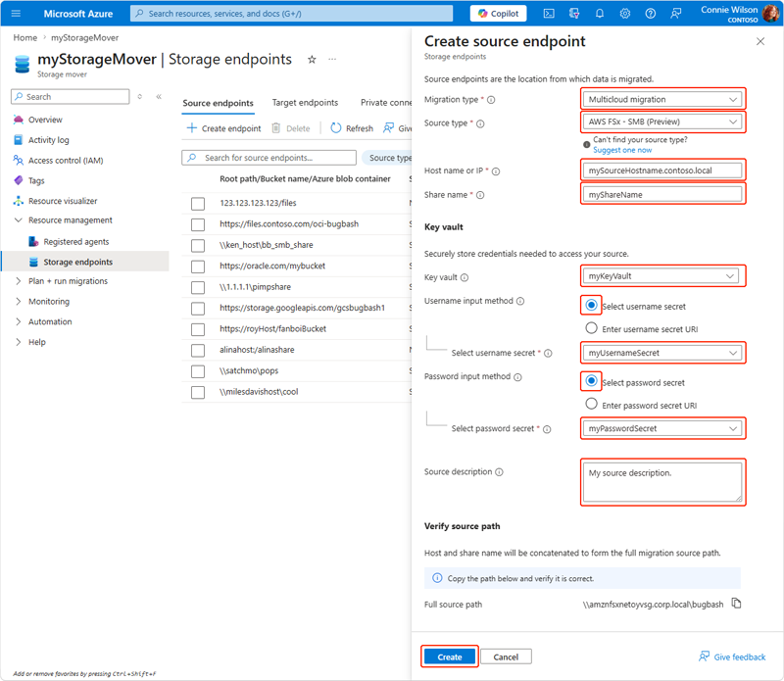Choose Enter password secret URI option

tap(592, 404)
